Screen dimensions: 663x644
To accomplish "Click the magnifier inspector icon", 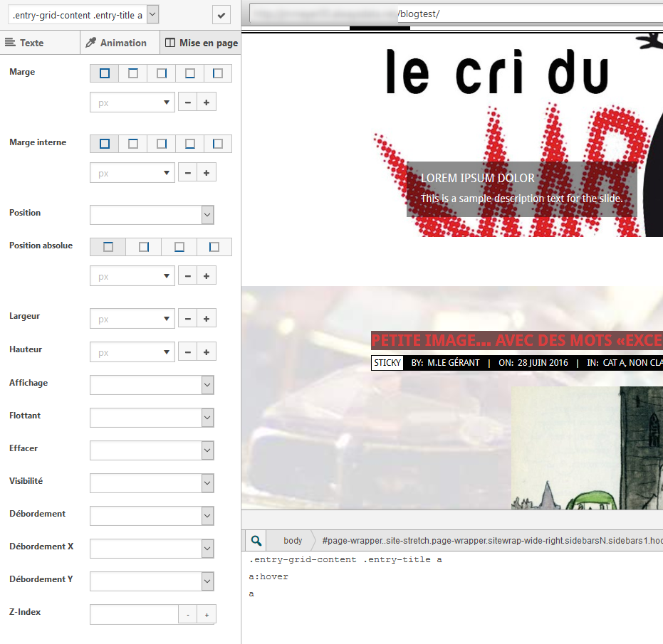I will pyautogui.click(x=256, y=541).
